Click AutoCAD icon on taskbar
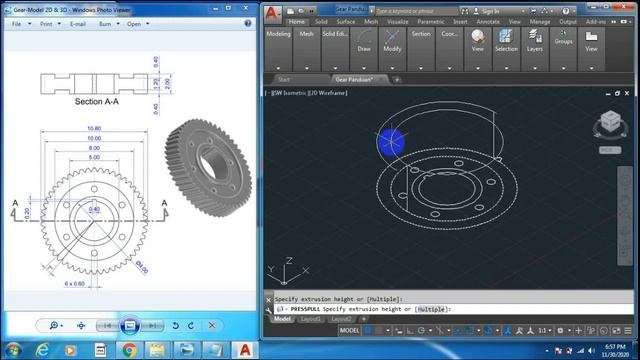640x360 pixels. coord(245,350)
